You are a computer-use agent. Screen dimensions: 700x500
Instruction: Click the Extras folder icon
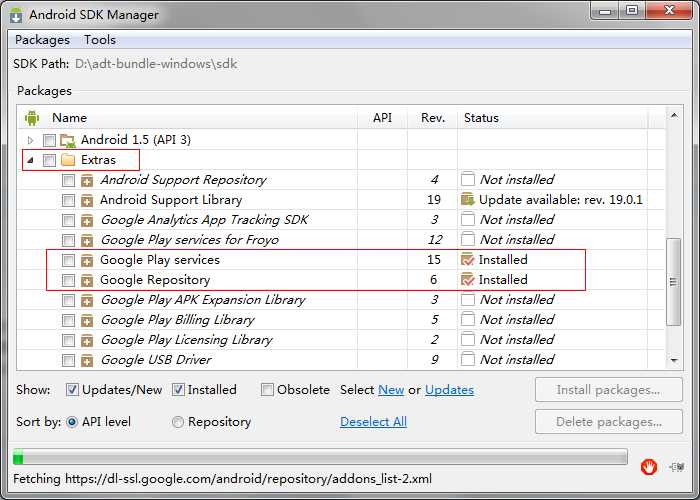coord(67,160)
